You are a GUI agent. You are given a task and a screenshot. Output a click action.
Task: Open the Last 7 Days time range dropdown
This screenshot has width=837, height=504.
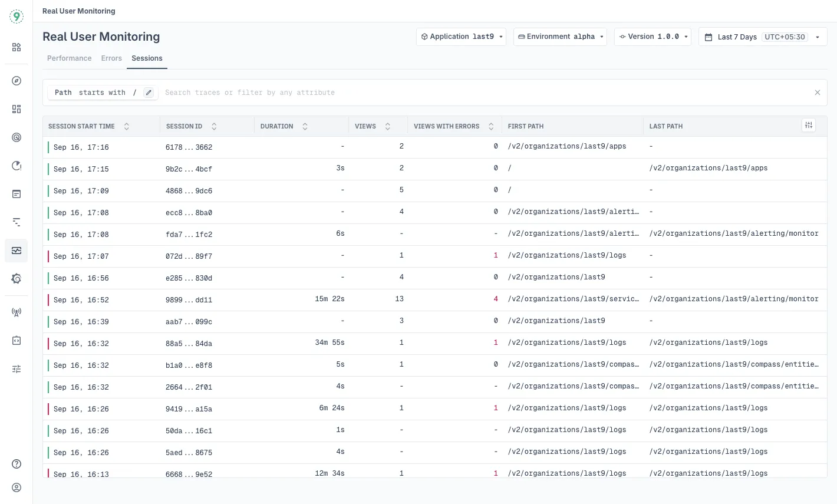click(763, 37)
